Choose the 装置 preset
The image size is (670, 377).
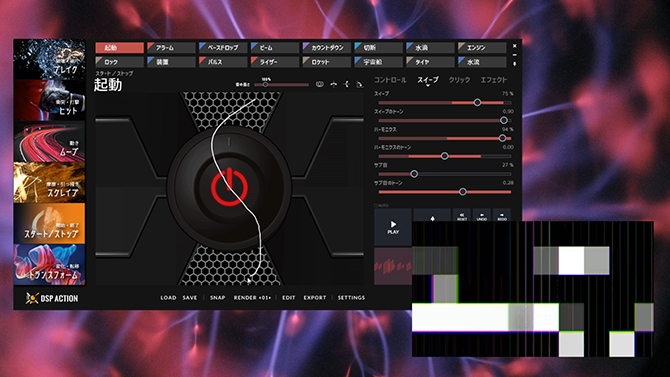pyautogui.click(x=171, y=62)
